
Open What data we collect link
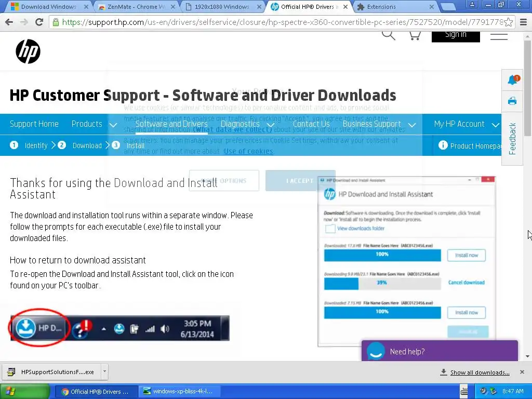233,129
